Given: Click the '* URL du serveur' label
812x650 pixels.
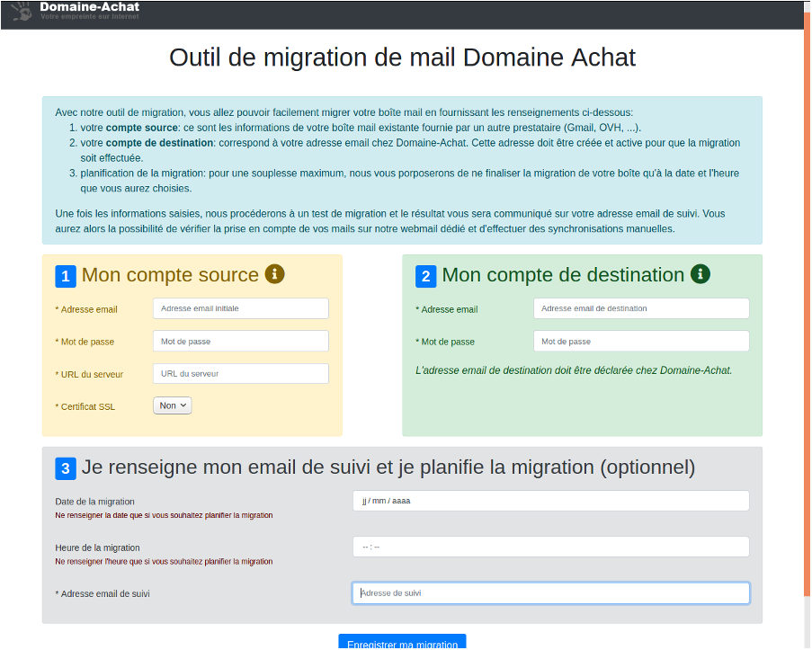Looking at the screenshot, I should pos(89,375).
